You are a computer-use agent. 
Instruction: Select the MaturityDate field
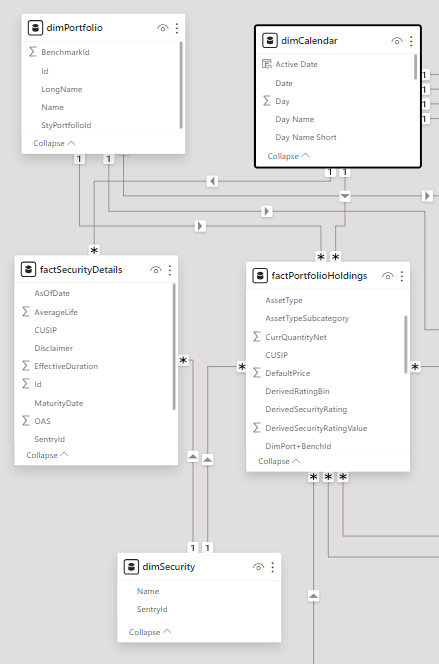(x=58, y=403)
